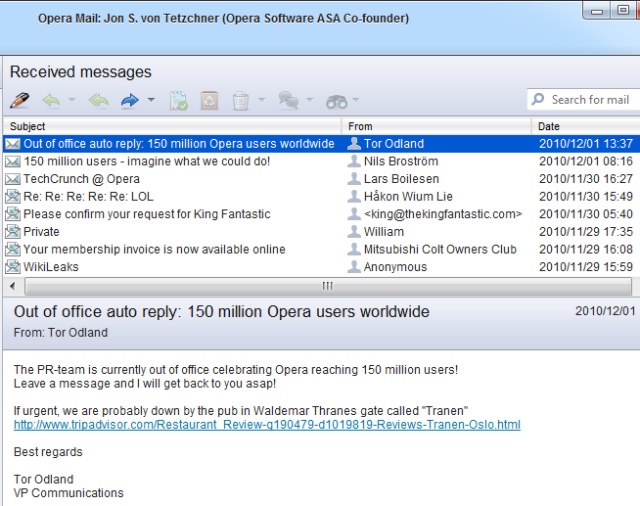Click the Reply All double-arrow icon
Image resolution: width=640 pixels, height=506 pixels.
pos(98,100)
